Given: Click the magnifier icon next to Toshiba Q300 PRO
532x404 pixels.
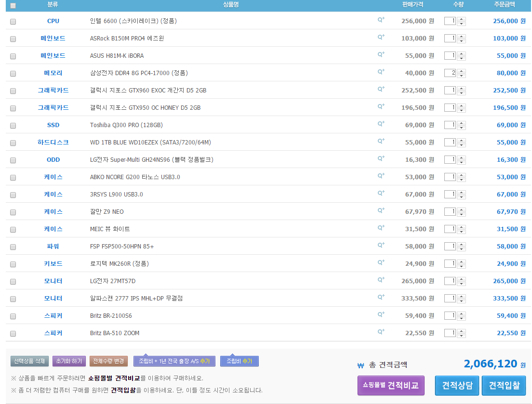Looking at the screenshot, I should (x=381, y=124).
